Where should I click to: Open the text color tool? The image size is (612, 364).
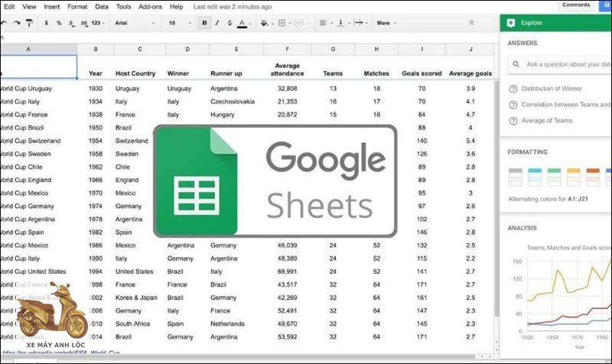(x=242, y=23)
